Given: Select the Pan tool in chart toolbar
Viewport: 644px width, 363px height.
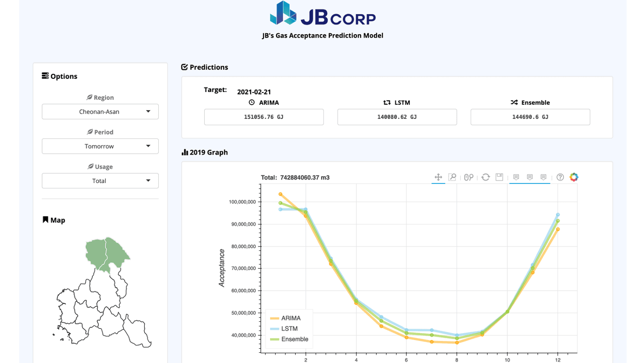Looking at the screenshot, I should pyautogui.click(x=438, y=177).
